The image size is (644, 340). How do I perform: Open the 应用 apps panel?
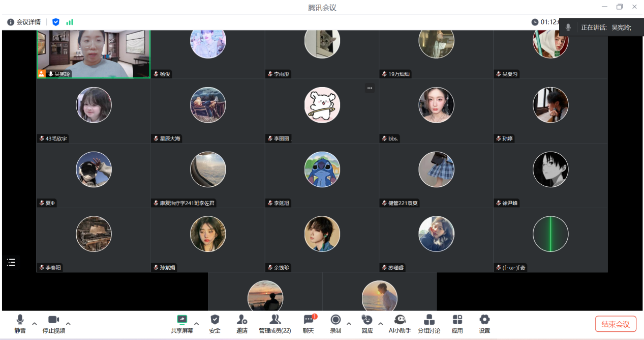[x=457, y=324]
